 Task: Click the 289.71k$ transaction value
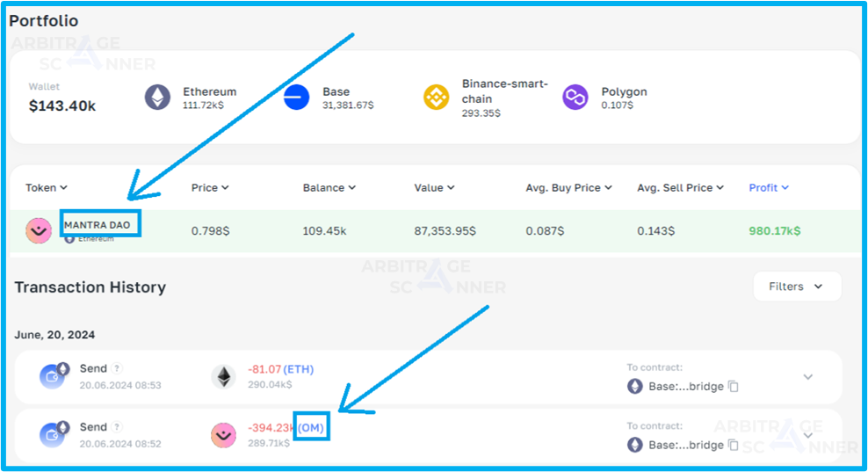269,443
